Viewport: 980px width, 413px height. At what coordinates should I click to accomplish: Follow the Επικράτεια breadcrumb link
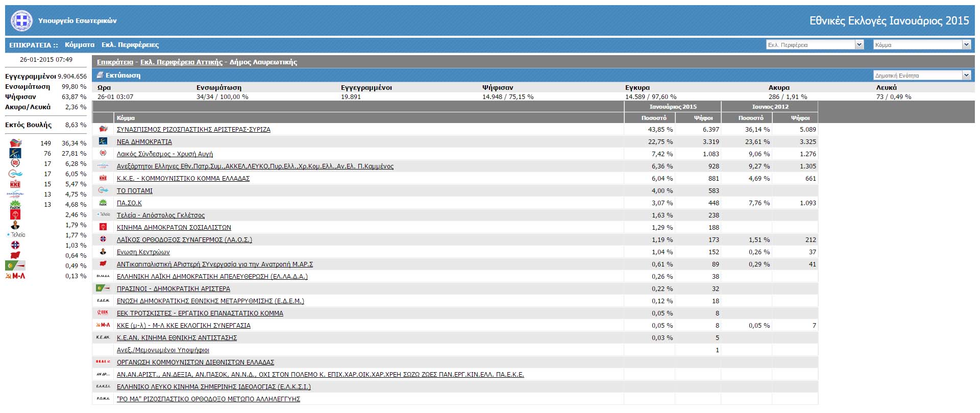[x=115, y=62]
